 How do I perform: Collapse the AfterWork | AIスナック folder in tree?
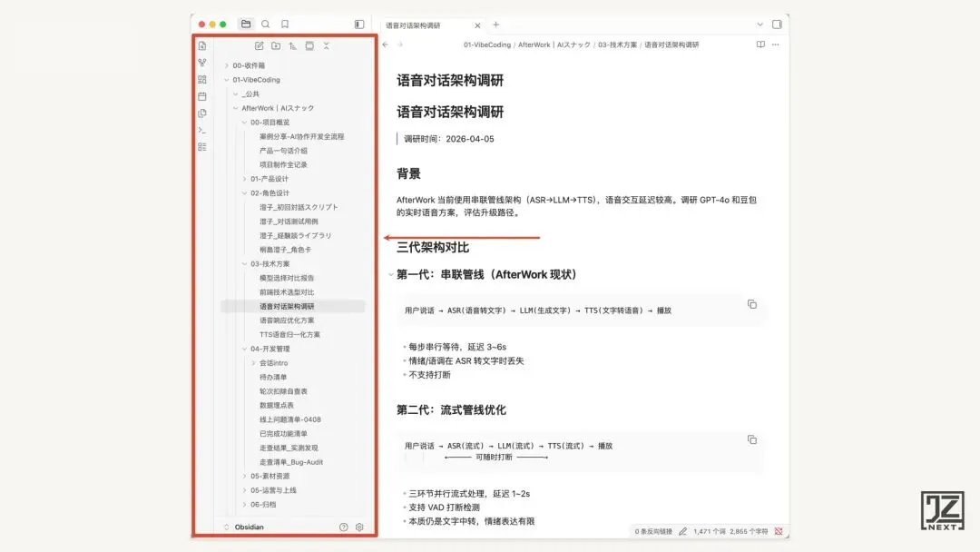point(236,108)
